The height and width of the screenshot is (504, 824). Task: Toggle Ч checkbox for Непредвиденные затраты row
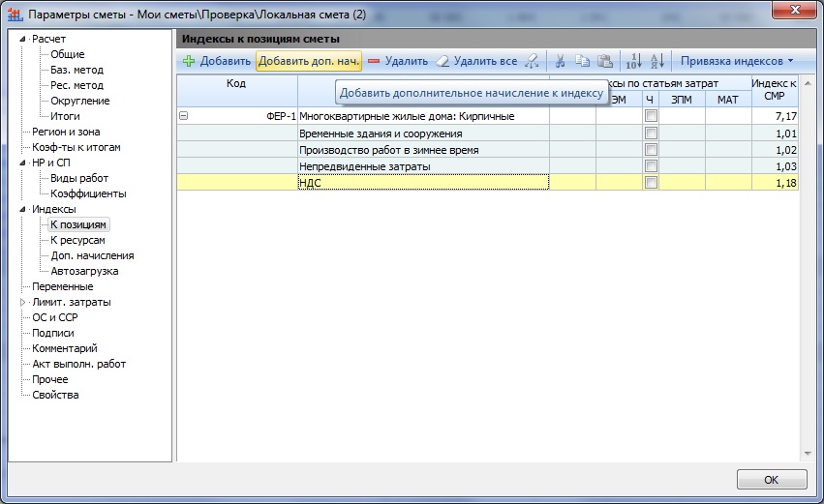click(651, 165)
